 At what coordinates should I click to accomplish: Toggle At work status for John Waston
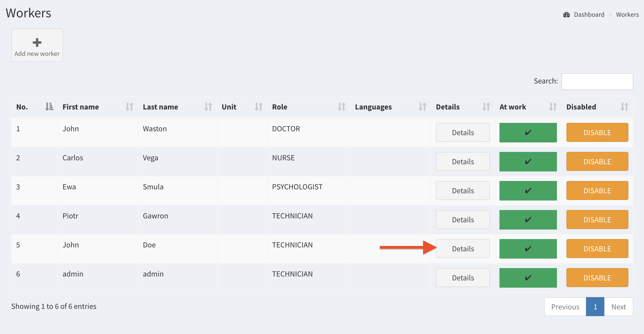528,133
